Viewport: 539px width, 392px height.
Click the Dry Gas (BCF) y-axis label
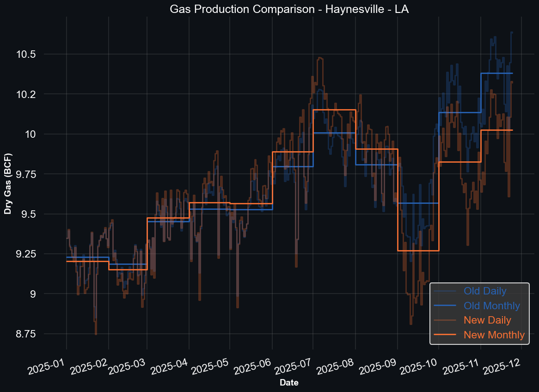[8, 183]
